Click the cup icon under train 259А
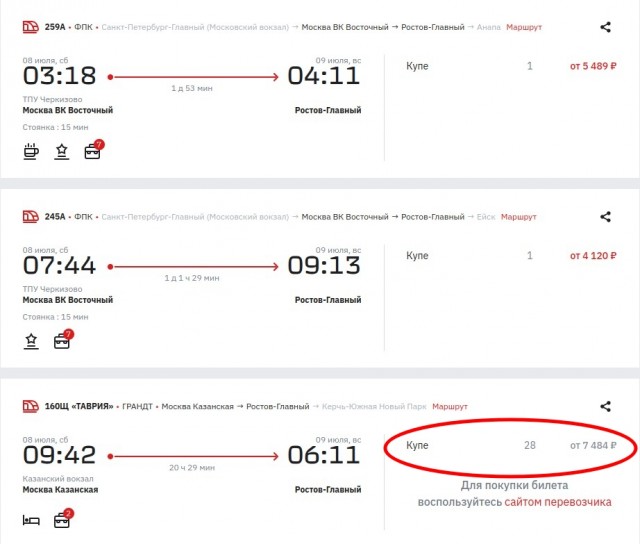Viewport: 640px width, 544px height. click(x=31, y=152)
